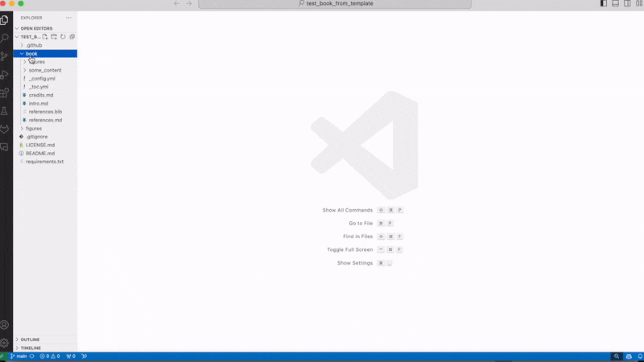The height and width of the screenshot is (362, 644).
Task: Open the Explorer view in activity bar
Action: 5,20
